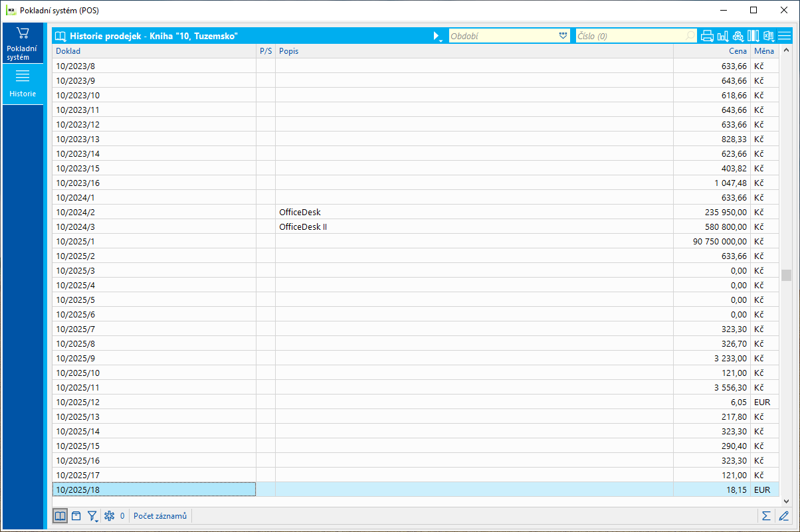Click the magnifier search icon in Číslo field

pyautogui.click(x=691, y=36)
